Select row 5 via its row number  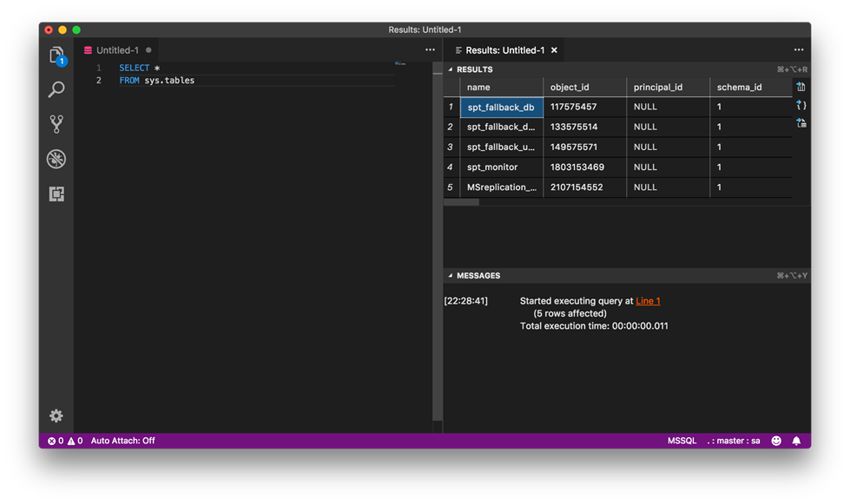coord(451,187)
